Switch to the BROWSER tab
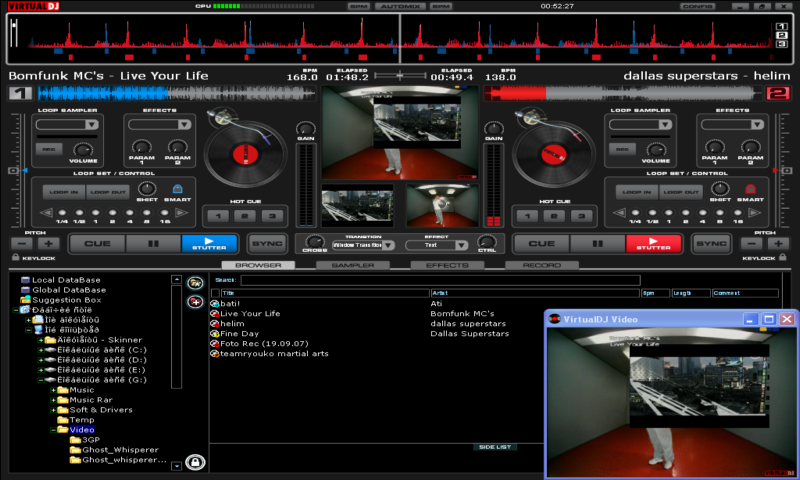Screen dimensions: 800x480 (258, 265)
